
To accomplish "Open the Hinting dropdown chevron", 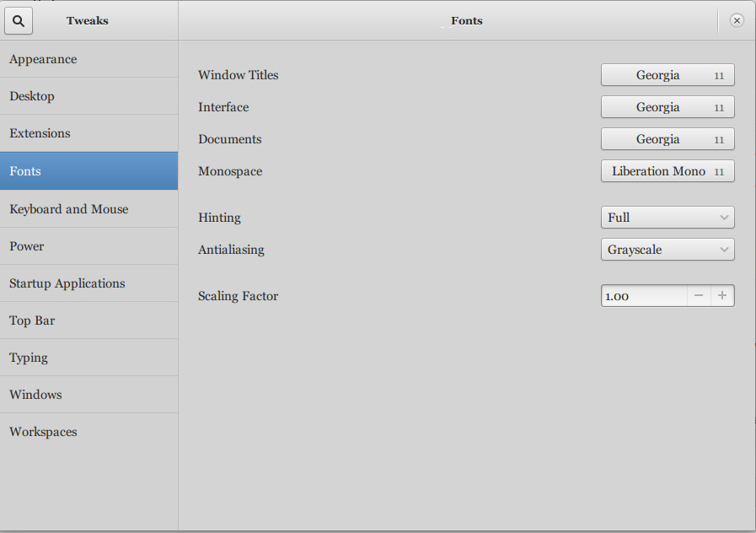I will (x=724, y=217).
